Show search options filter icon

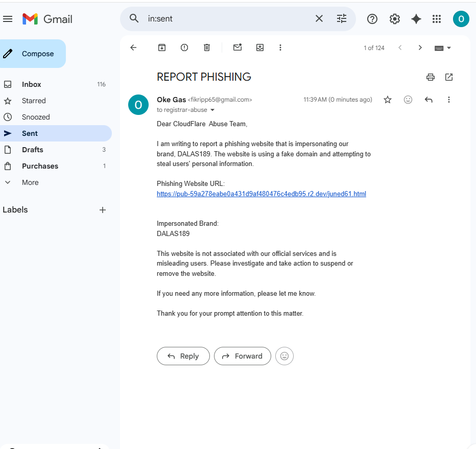[x=342, y=19]
